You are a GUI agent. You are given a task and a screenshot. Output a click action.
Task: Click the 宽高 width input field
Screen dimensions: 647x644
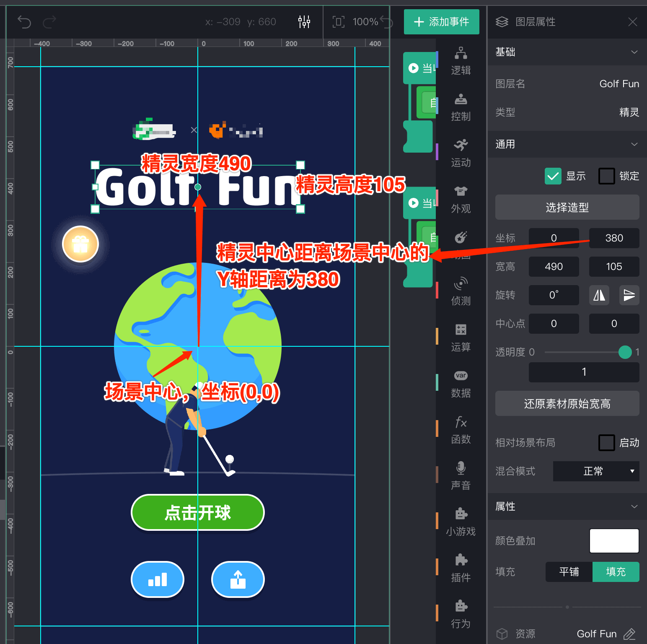(554, 267)
